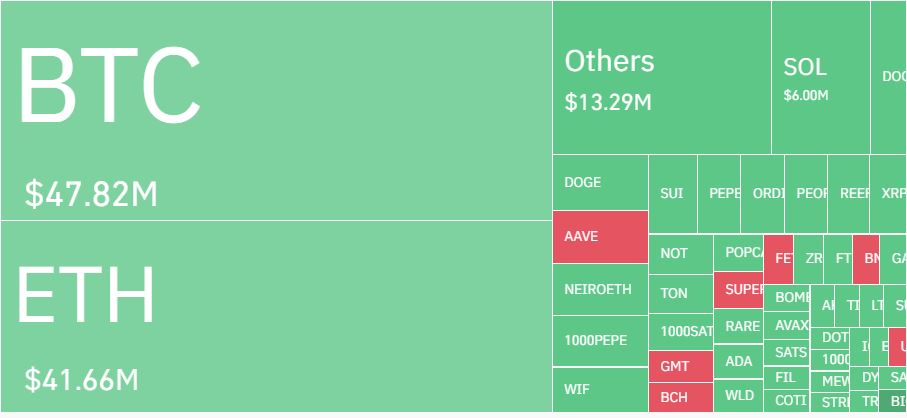This screenshot has width=907, height=418.
Task: Select the 1000SATS tile
Action: coord(681,332)
